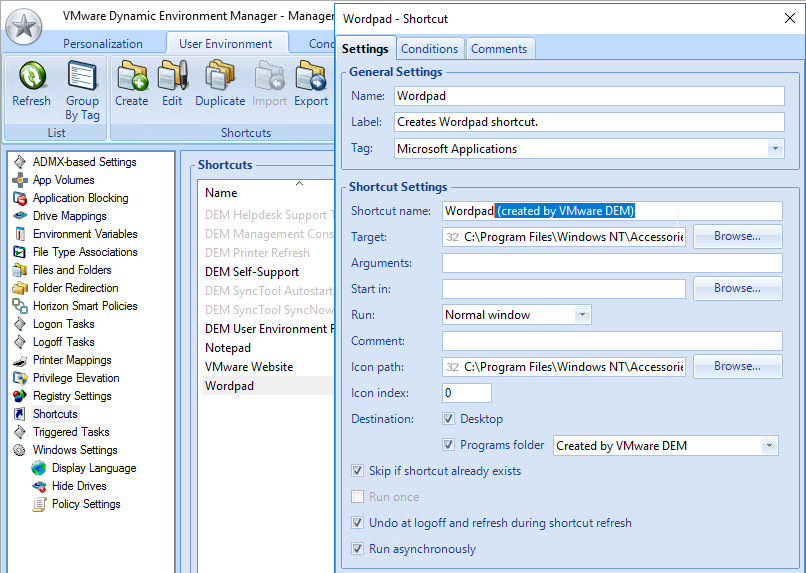Screen dimensions: 806x573
Task: Open the Programs folder location dropdown
Action: coord(770,446)
